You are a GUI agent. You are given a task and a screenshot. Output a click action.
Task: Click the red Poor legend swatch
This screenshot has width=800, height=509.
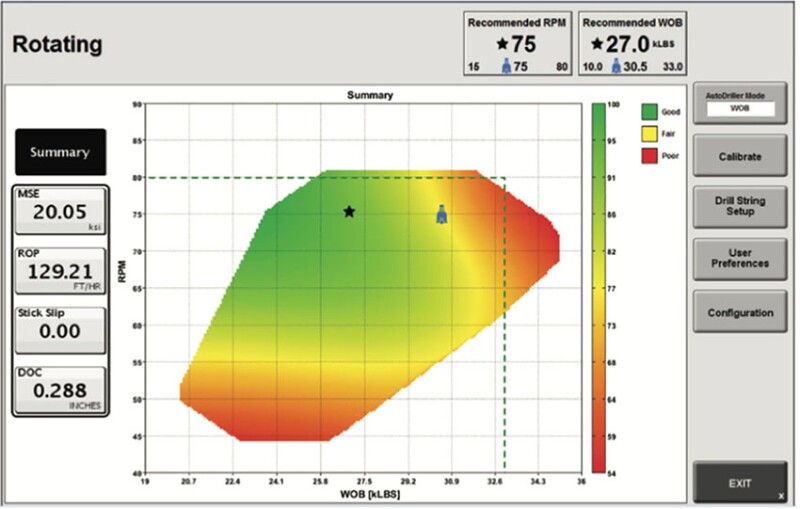pyautogui.click(x=649, y=156)
